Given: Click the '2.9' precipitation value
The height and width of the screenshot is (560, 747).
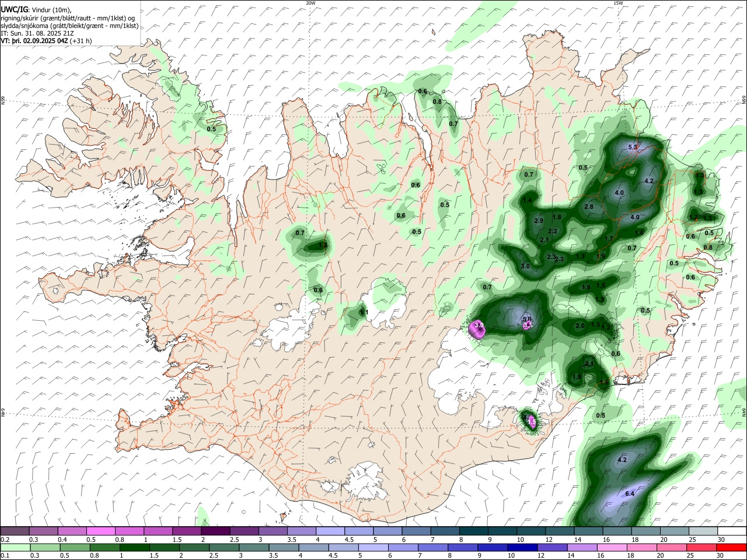Looking at the screenshot, I should [539, 220].
